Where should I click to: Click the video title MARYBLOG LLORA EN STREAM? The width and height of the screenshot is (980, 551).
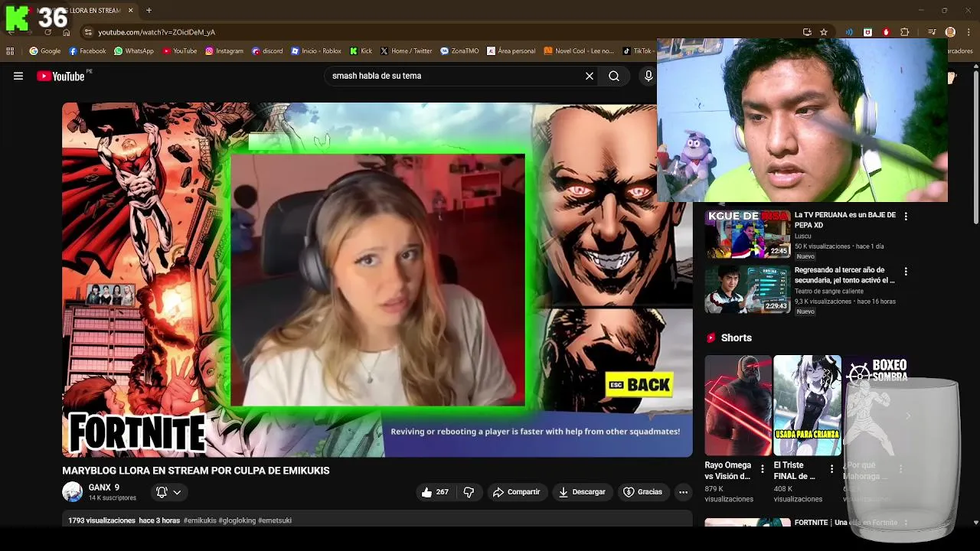point(196,471)
